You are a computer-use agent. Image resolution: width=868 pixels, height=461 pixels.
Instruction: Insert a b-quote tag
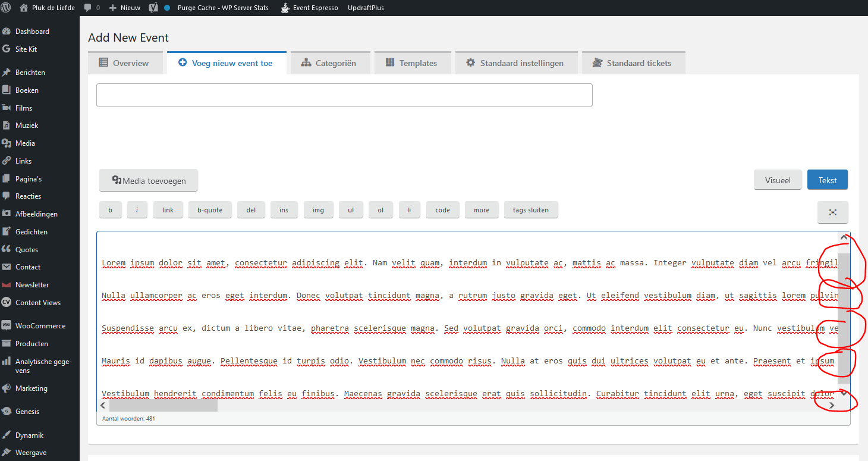210,210
